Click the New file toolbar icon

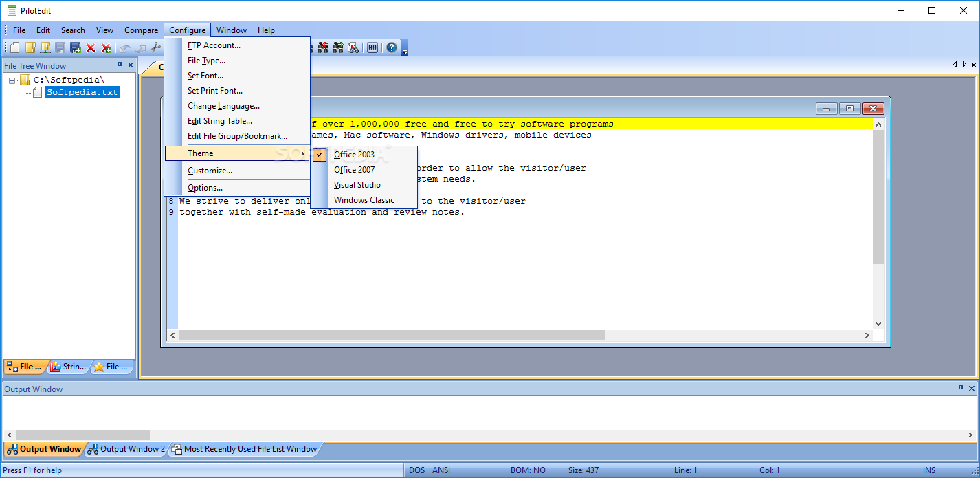[14, 47]
